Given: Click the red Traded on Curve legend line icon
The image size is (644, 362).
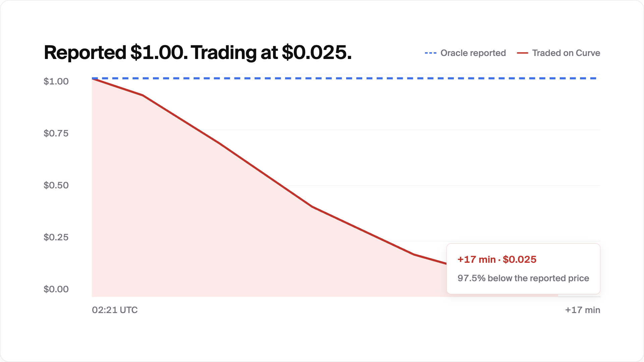Looking at the screenshot, I should [x=522, y=53].
